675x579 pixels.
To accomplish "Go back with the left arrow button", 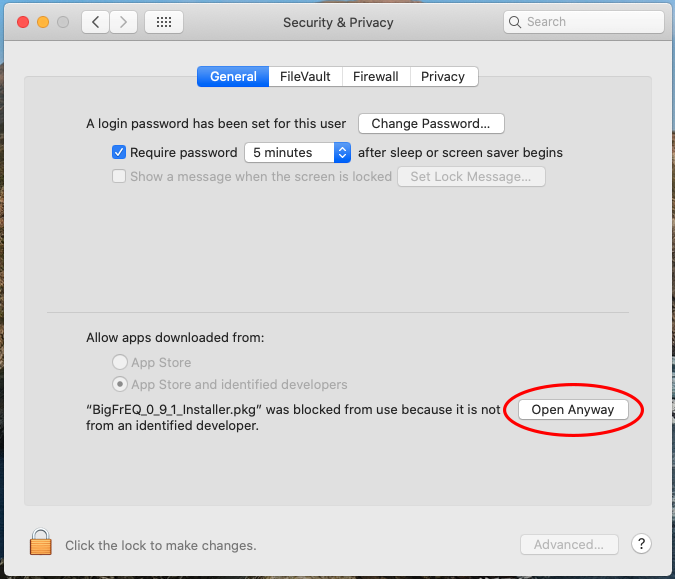I will (96, 22).
